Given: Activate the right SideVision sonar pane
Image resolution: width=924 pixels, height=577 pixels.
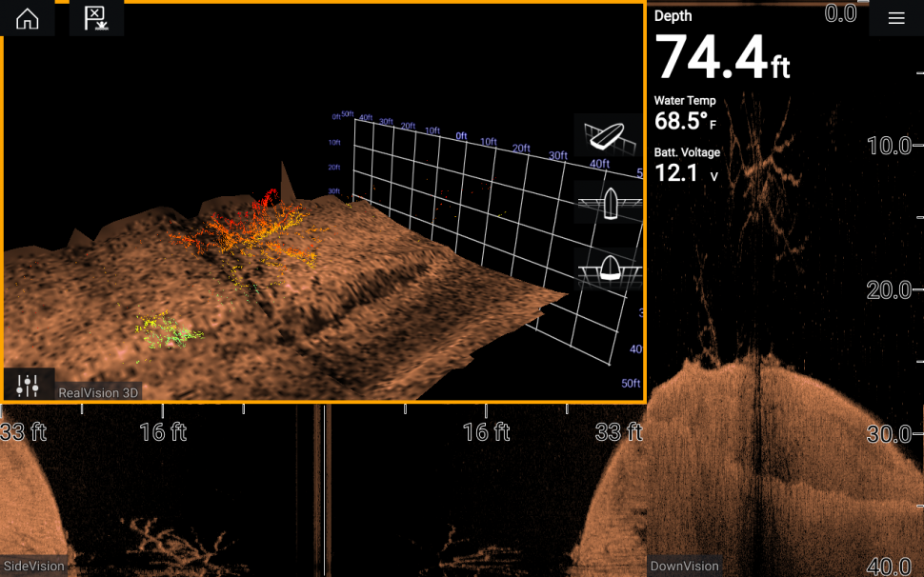Looking at the screenshot, I should [x=486, y=495].
